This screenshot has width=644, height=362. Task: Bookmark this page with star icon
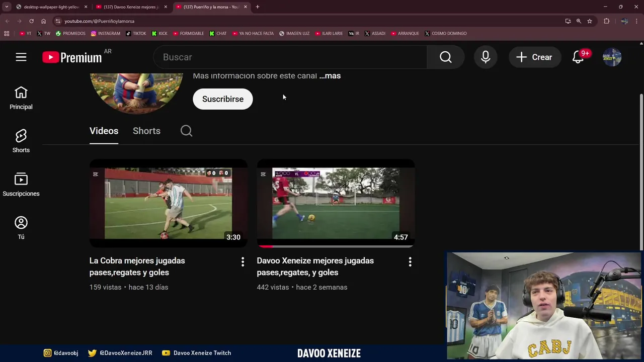pyautogui.click(x=590, y=21)
